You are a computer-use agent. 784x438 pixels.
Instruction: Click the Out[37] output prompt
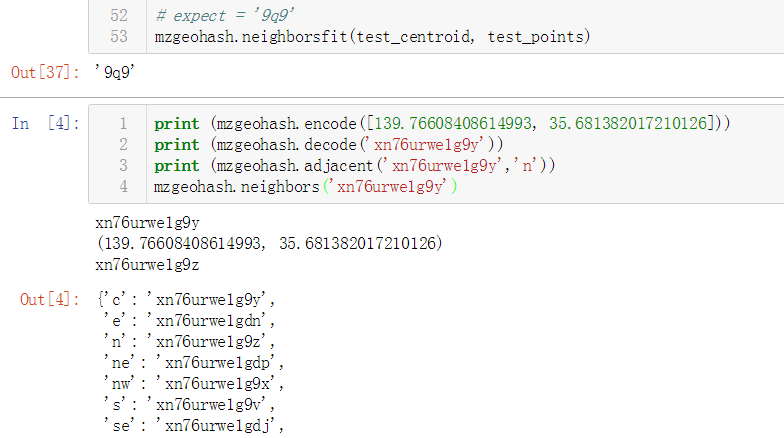pos(45,72)
